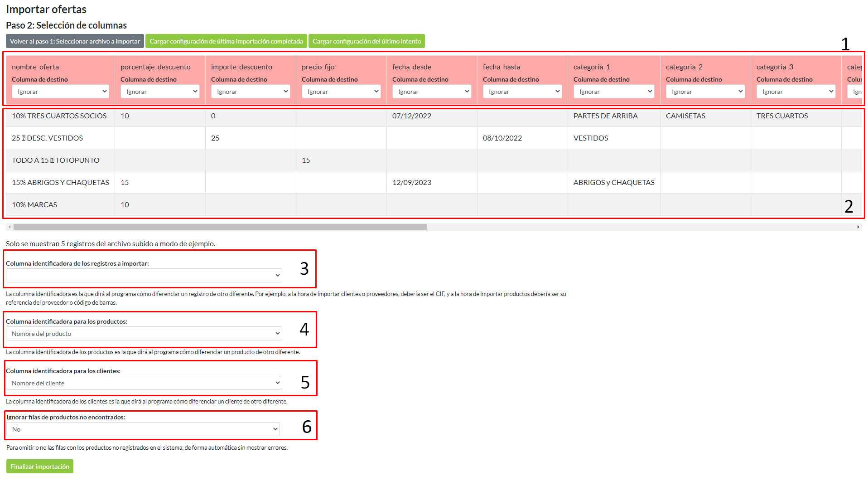Open fecha_hasta destination column dropdown
Image resolution: width=868 pixels, height=486 pixels.
[x=522, y=92]
